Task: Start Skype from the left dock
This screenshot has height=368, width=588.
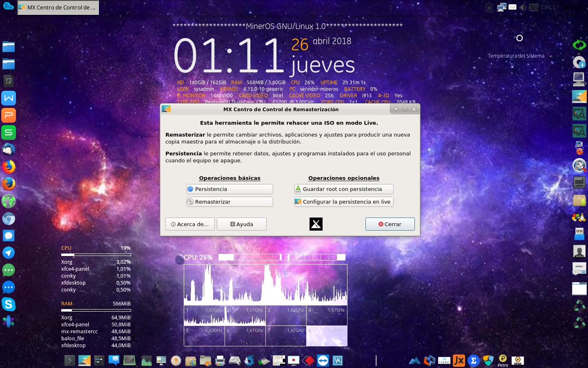Action: click(x=9, y=305)
